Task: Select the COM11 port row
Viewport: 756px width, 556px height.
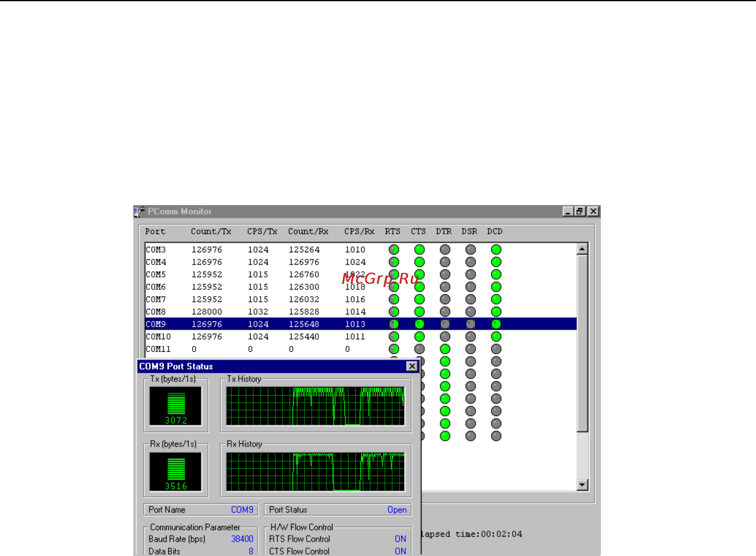Action: point(361,349)
